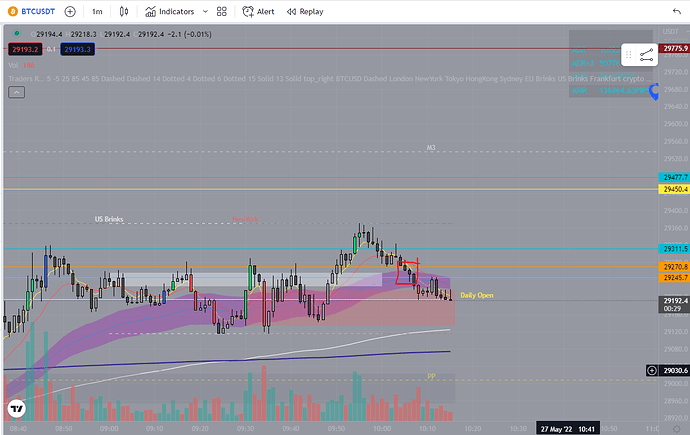Click the US Brinks session label
Viewport: 690px width, 435px height.
109,219
